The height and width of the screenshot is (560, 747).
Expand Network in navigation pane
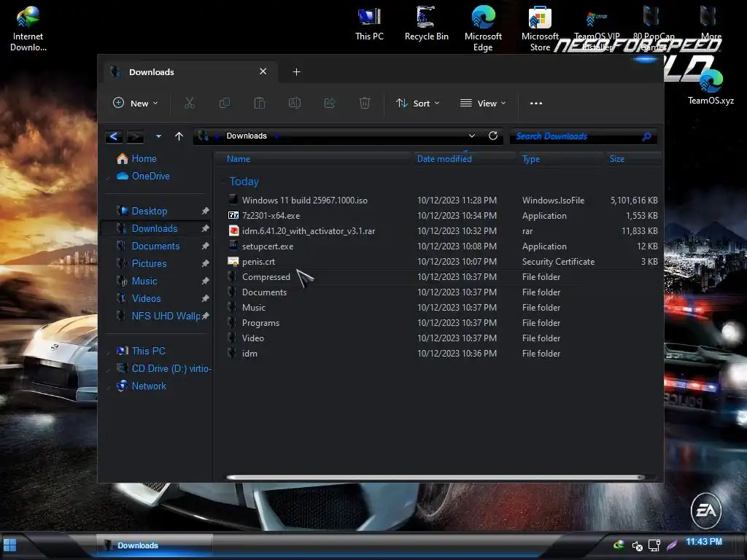click(x=109, y=386)
